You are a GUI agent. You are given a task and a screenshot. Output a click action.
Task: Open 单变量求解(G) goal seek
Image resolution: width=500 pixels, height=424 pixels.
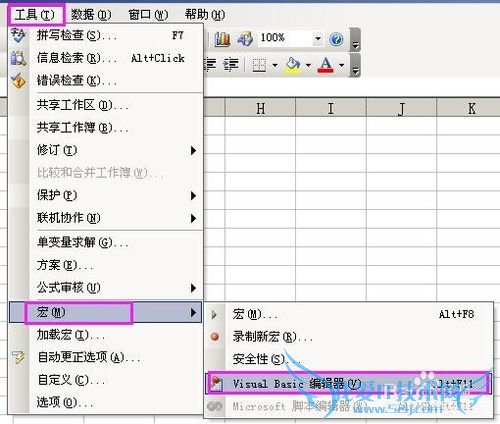[106, 243]
